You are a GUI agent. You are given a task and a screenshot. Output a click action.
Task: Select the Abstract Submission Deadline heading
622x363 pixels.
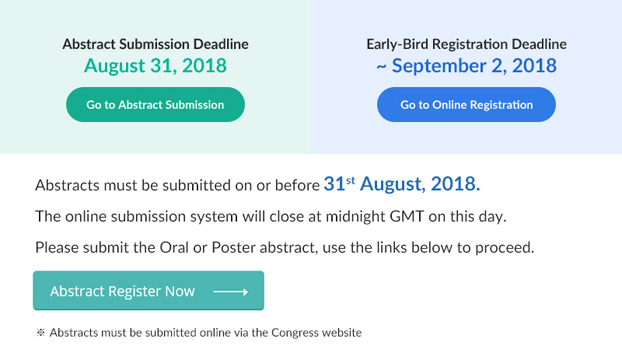pos(155,44)
